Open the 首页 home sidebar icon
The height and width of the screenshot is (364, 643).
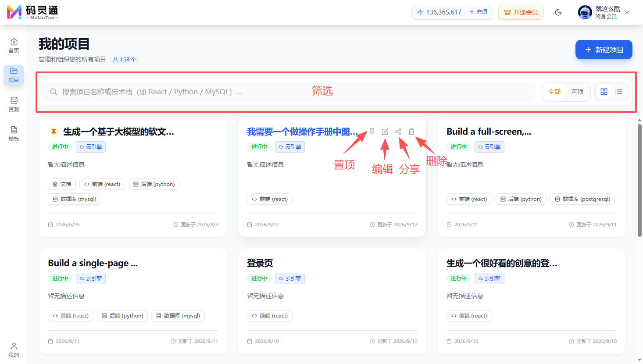click(14, 46)
